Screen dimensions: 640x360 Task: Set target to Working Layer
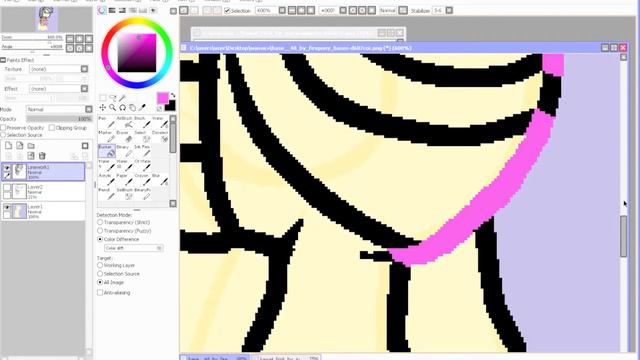[100, 265]
